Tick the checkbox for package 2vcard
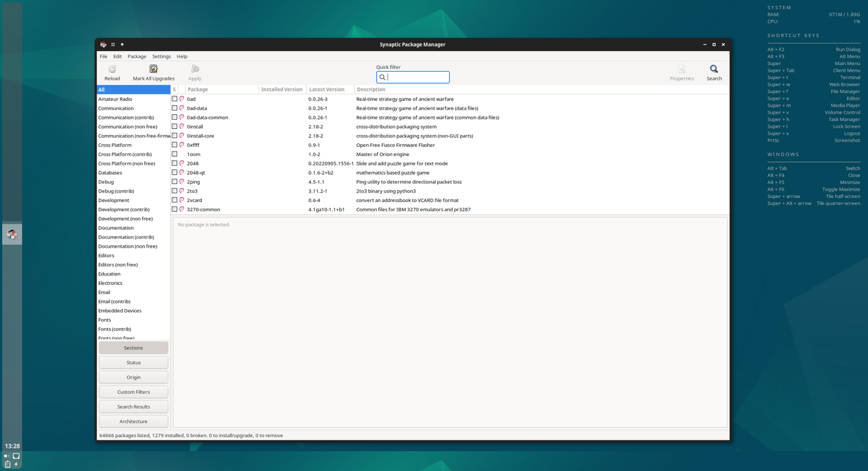The image size is (868, 471). [x=174, y=200]
